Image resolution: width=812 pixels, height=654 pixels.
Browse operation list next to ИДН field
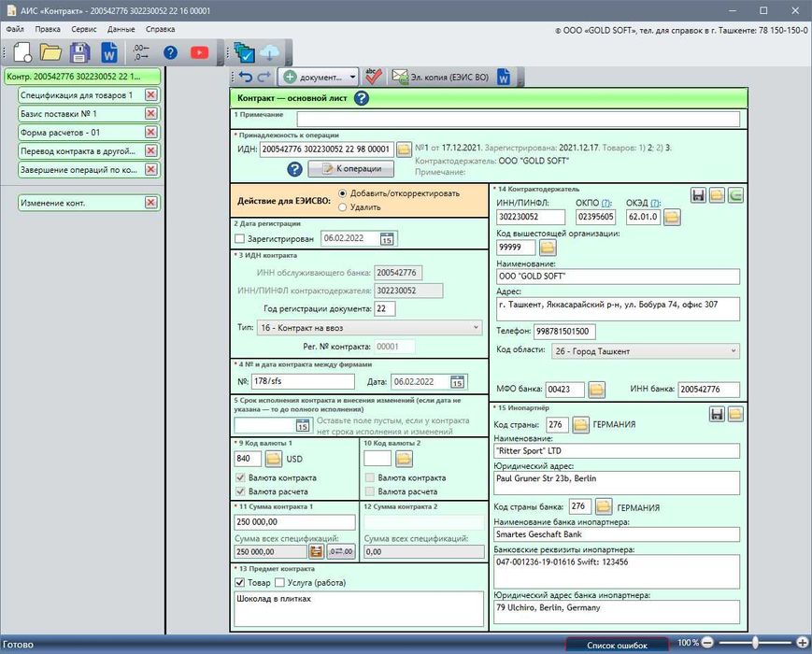(404, 149)
